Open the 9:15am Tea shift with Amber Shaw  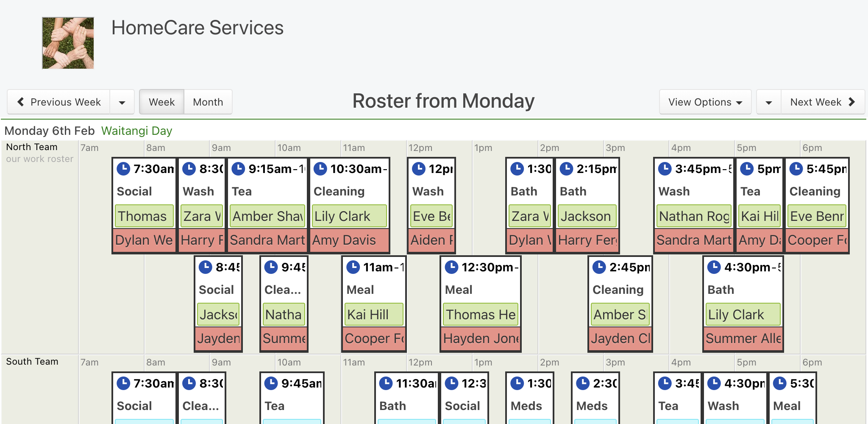click(268, 205)
